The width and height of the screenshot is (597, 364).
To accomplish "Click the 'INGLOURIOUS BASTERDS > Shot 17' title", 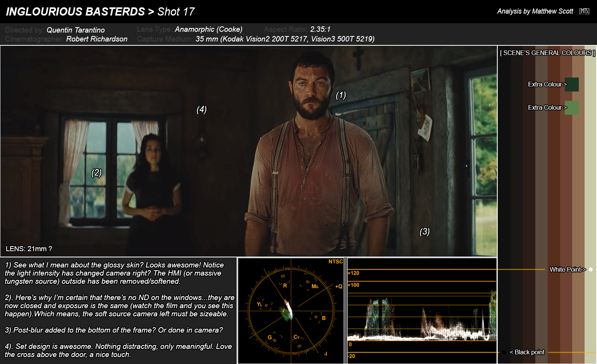I will coord(100,12).
